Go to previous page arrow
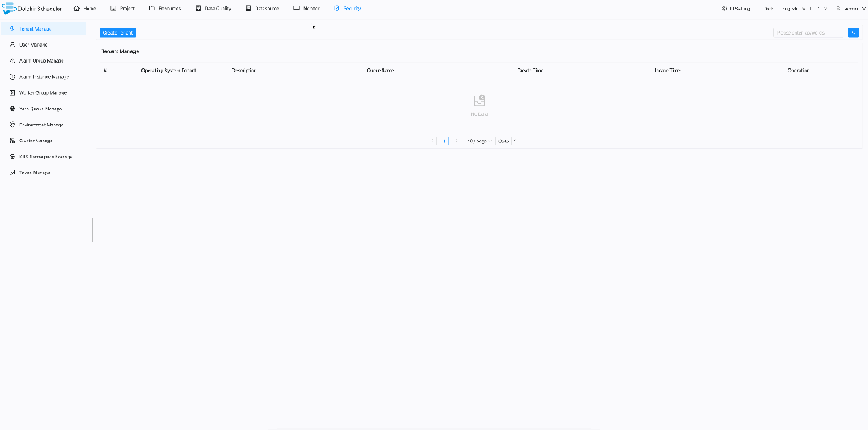Viewport: 868px width, 430px height. tap(432, 141)
